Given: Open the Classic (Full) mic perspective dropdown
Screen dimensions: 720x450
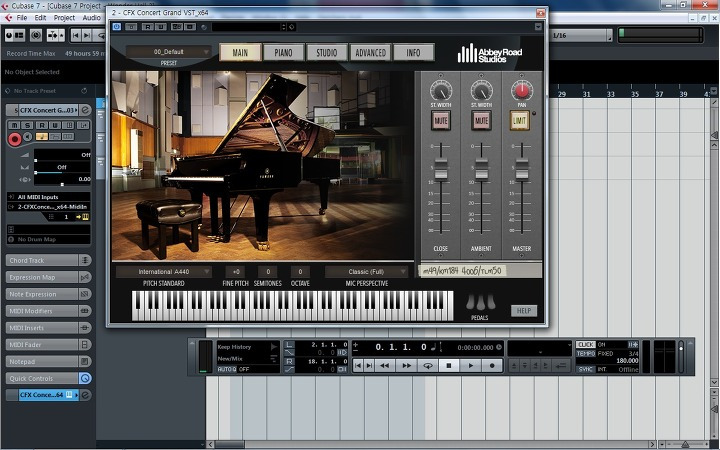Looking at the screenshot, I should (366, 272).
